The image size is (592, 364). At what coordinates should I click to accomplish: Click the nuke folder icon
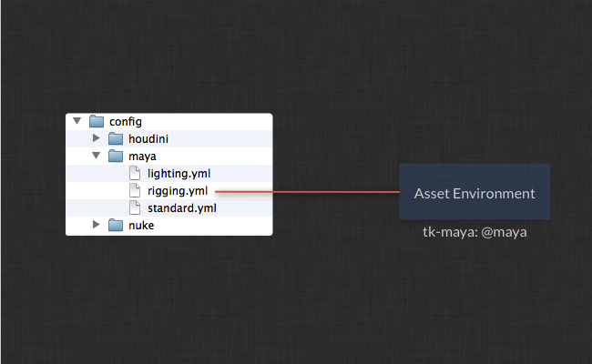pos(116,225)
